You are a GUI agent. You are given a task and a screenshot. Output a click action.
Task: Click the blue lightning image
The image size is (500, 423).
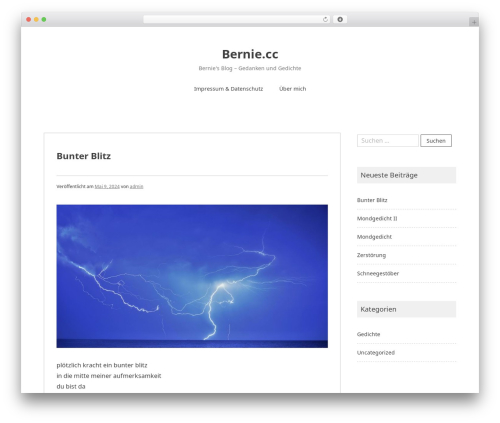point(192,276)
